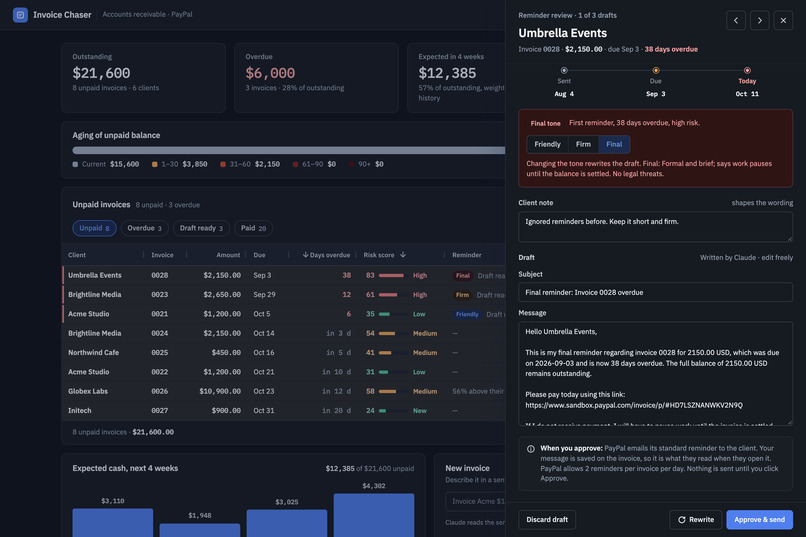Click the $4,302 expected cash bar
This screenshot has height=537, width=806.
(374, 515)
